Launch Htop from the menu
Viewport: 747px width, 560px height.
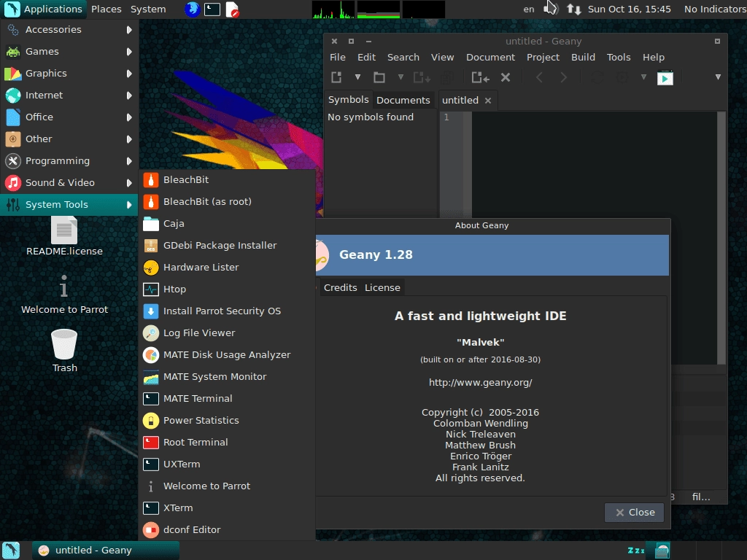tap(227, 289)
